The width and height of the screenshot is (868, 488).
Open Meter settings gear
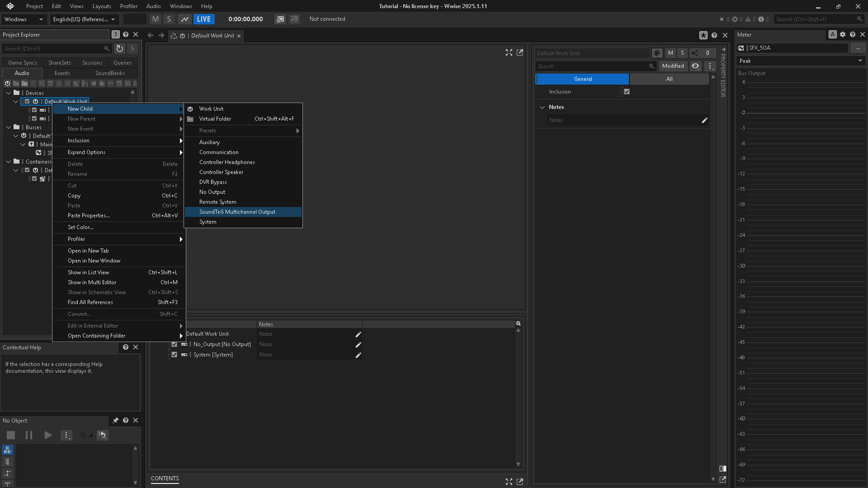[843, 34]
